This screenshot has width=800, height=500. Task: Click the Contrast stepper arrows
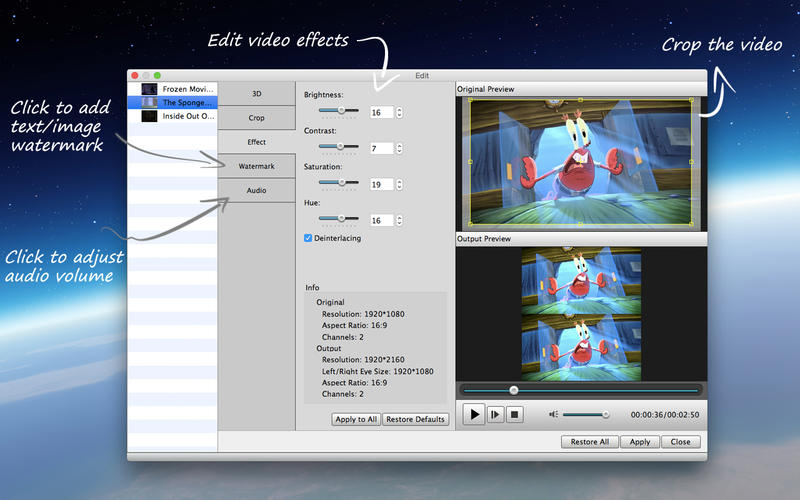point(399,148)
